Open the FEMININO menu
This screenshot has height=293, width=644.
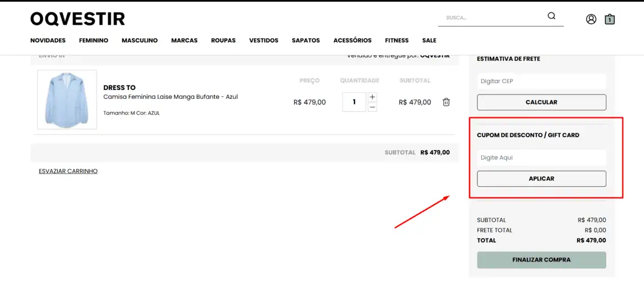93,40
